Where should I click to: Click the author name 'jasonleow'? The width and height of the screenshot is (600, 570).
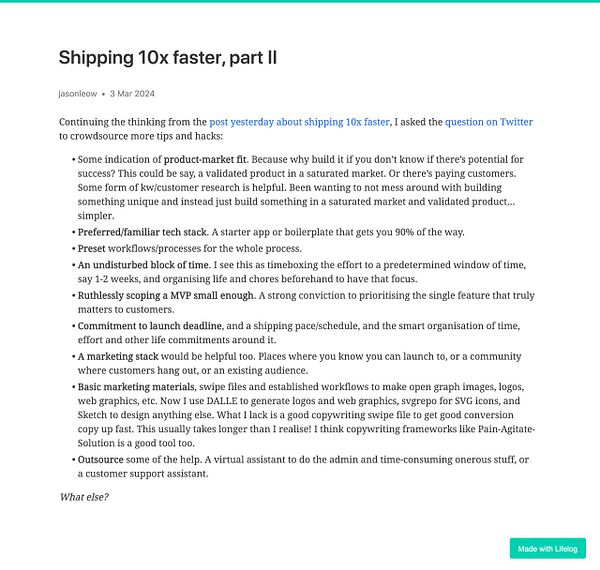pos(79,94)
